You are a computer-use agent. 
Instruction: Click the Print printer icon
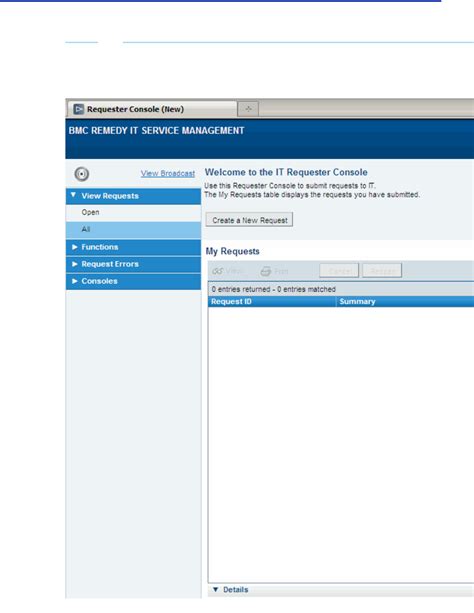point(266,271)
